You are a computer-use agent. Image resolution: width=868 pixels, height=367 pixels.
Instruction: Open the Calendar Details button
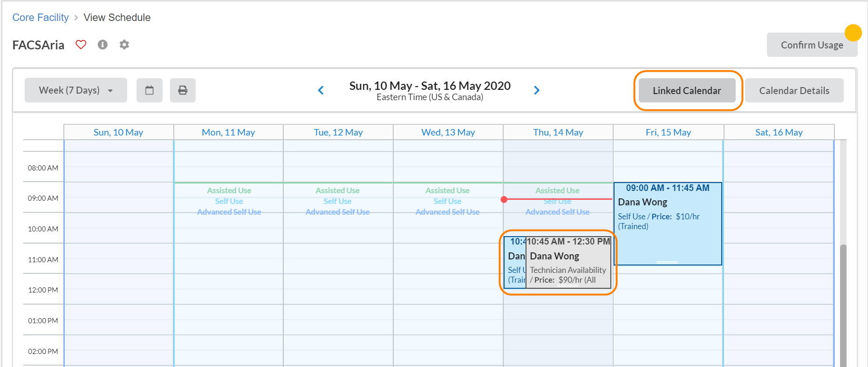click(x=794, y=91)
